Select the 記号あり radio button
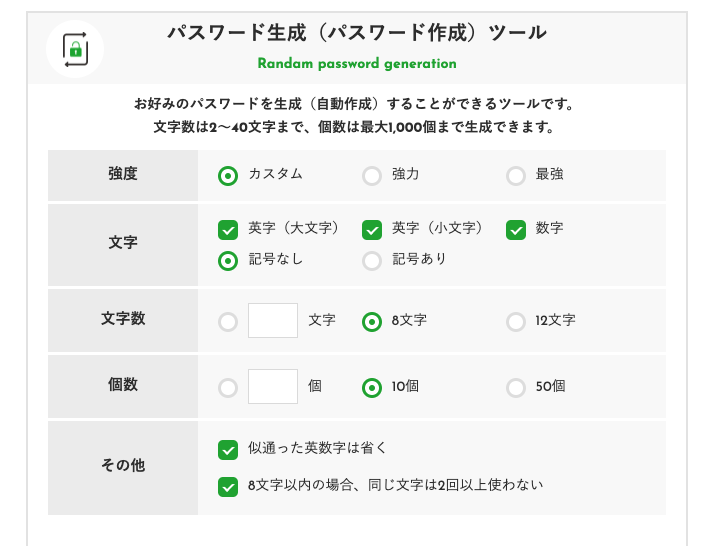Viewport: 713px width, 546px height. click(x=372, y=261)
